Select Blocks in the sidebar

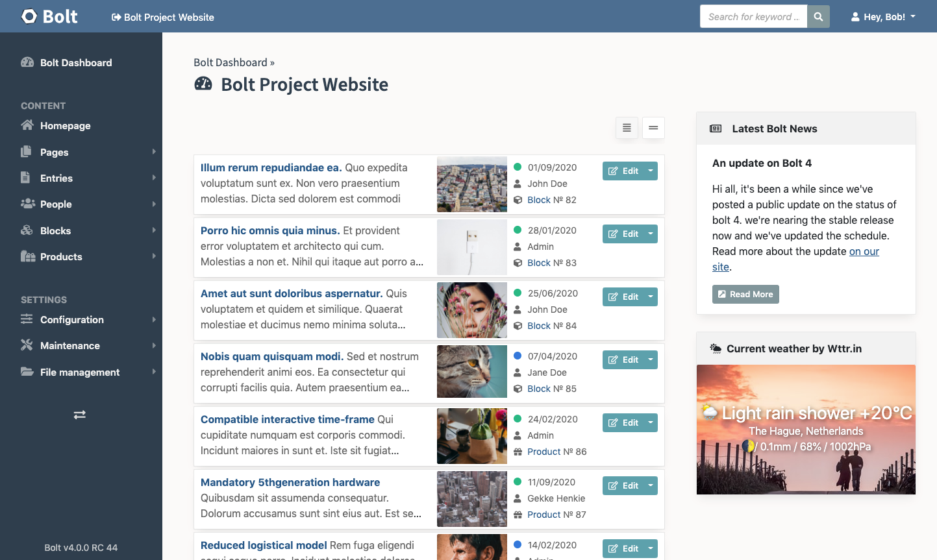[55, 230]
